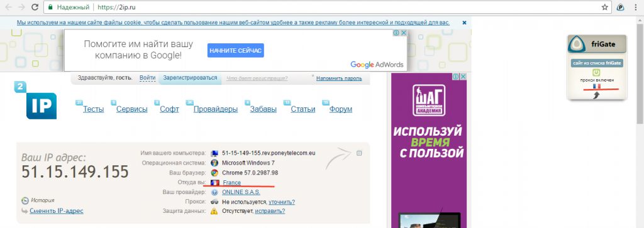Click the computer name monitor icon

click(x=214, y=153)
